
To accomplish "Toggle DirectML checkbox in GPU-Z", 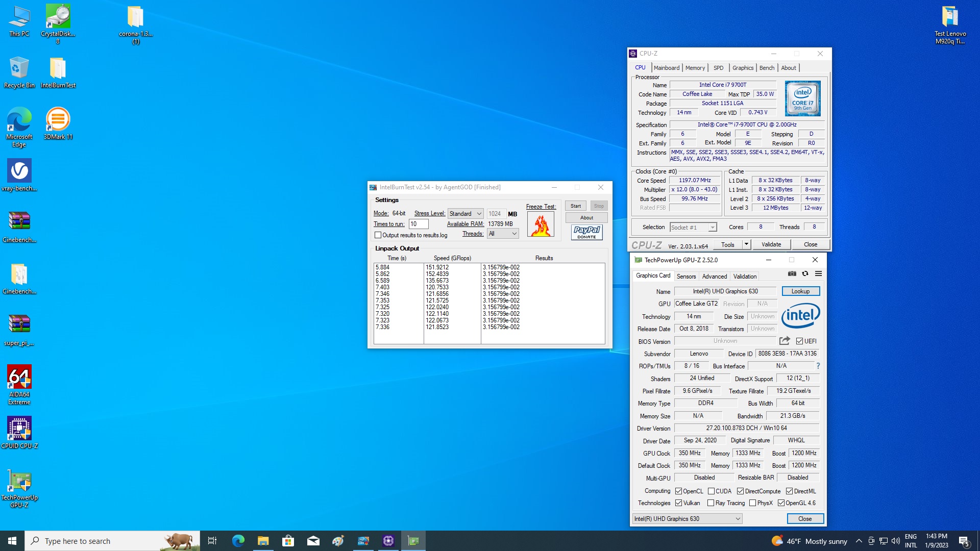I will click(x=789, y=491).
